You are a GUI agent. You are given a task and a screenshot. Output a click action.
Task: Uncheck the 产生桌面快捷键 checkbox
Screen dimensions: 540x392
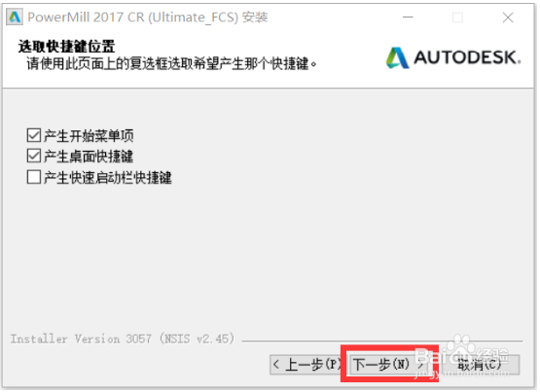click(34, 157)
